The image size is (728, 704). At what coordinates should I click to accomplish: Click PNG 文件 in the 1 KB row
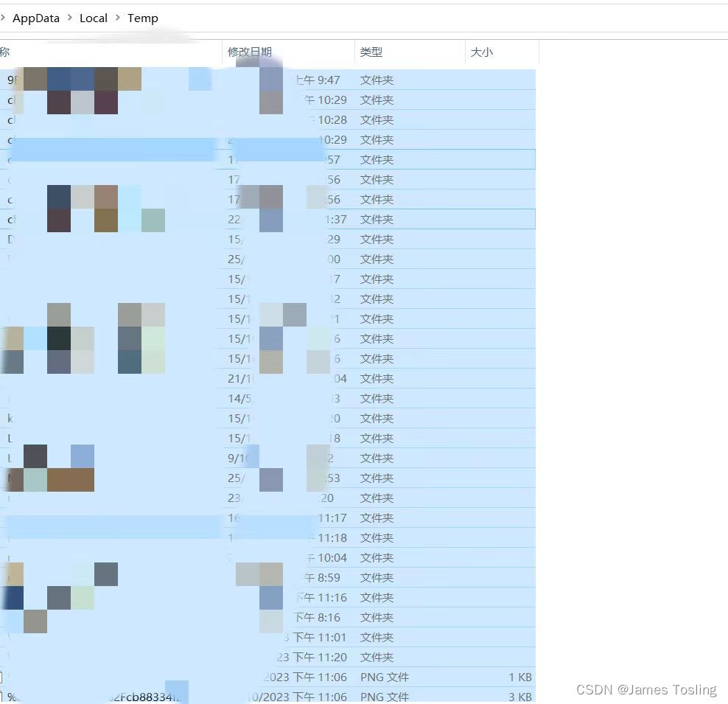tap(385, 677)
